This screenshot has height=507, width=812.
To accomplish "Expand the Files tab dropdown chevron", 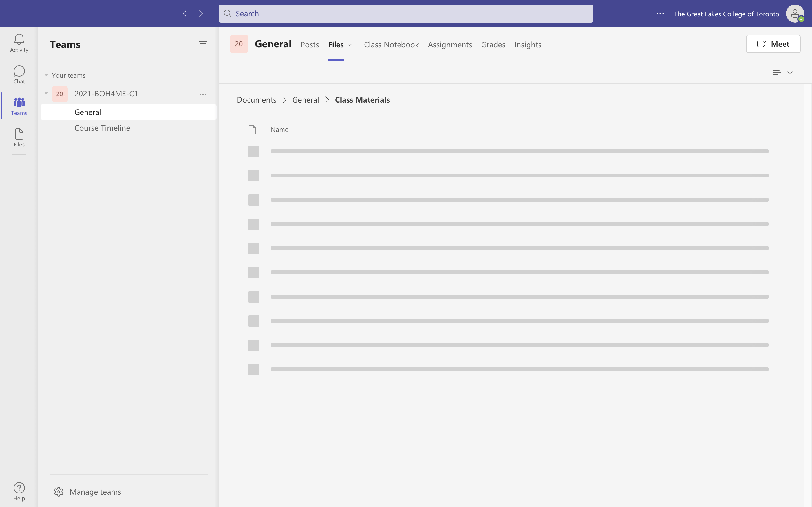I will pyautogui.click(x=350, y=45).
